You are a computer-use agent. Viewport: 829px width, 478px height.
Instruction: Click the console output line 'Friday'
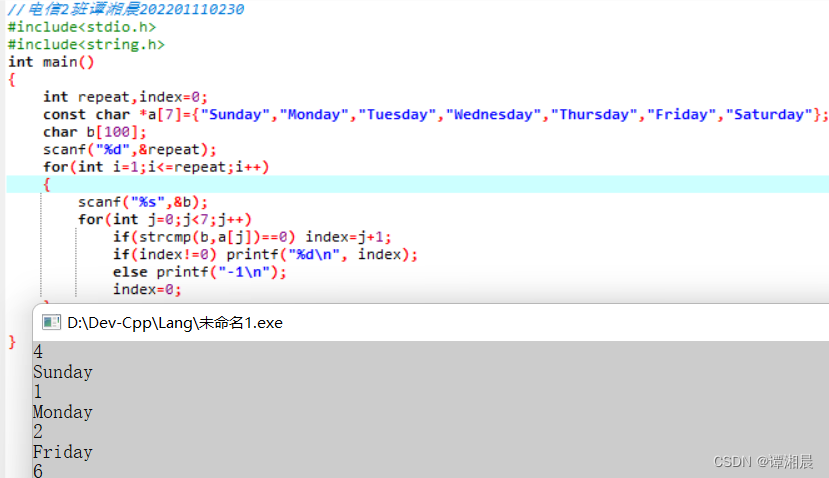(62, 452)
